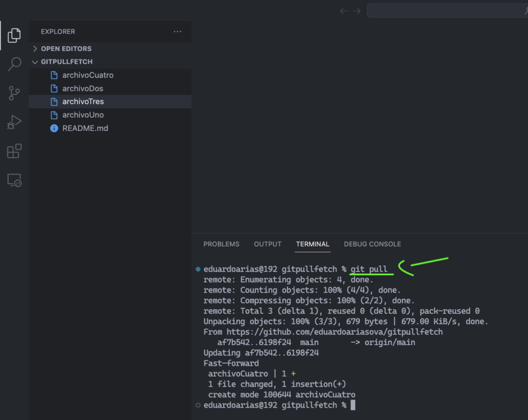
Task: Switch to the Problems tab
Action: point(221,244)
